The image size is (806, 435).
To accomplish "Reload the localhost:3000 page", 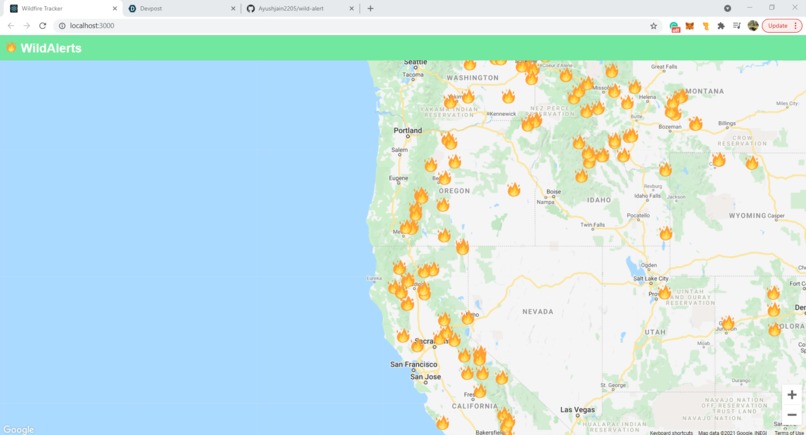I will pyautogui.click(x=43, y=26).
